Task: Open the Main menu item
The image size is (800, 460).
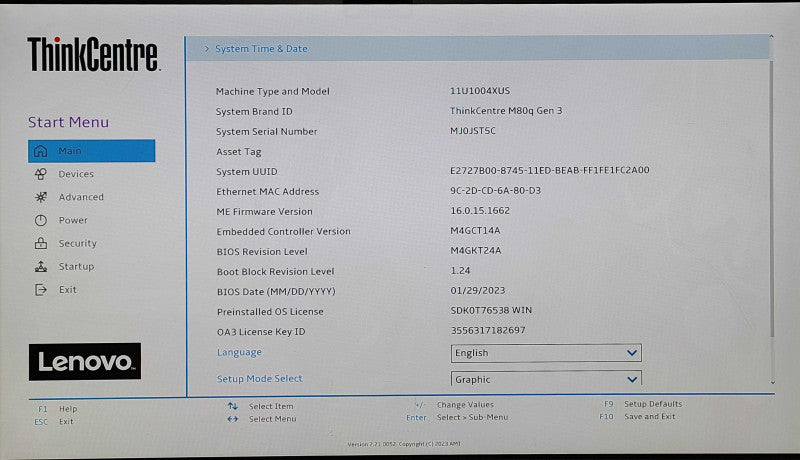Action: click(91, 151)
